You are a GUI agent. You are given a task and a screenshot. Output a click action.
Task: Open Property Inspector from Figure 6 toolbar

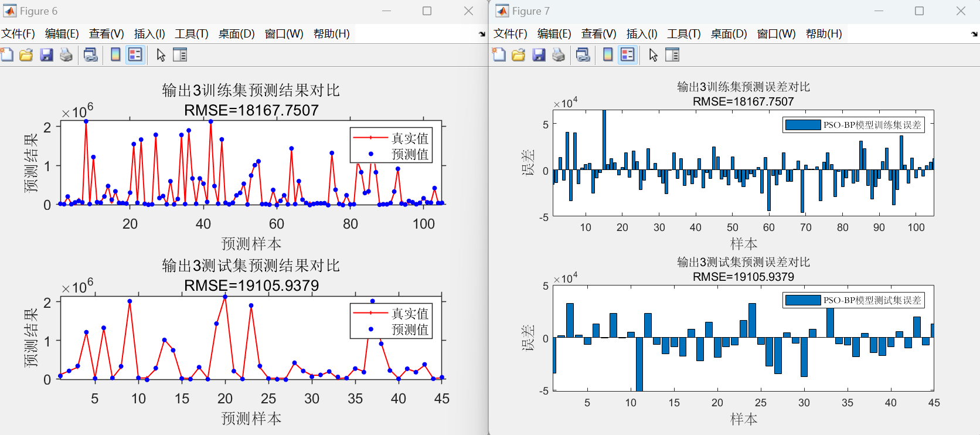click(180, 55)
